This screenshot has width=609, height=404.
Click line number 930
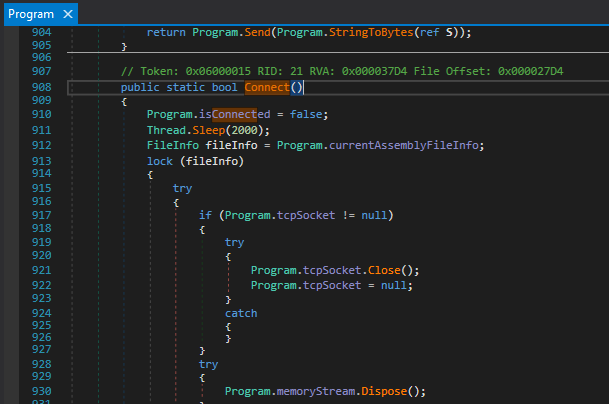42,391
